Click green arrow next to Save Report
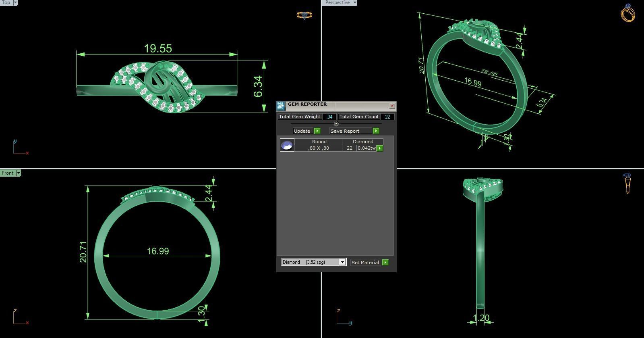The image size is (644, 338). pyautogui.click(x=376, y=131)
